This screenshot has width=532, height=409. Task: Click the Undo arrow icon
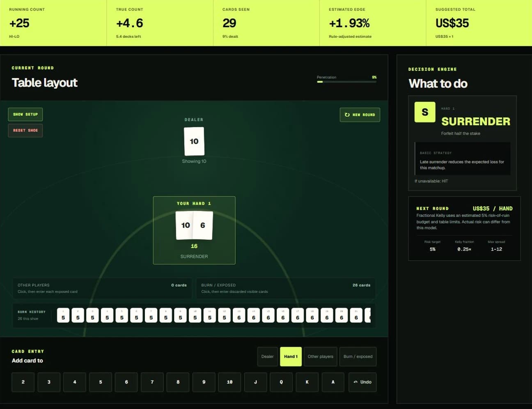[355, 382]
